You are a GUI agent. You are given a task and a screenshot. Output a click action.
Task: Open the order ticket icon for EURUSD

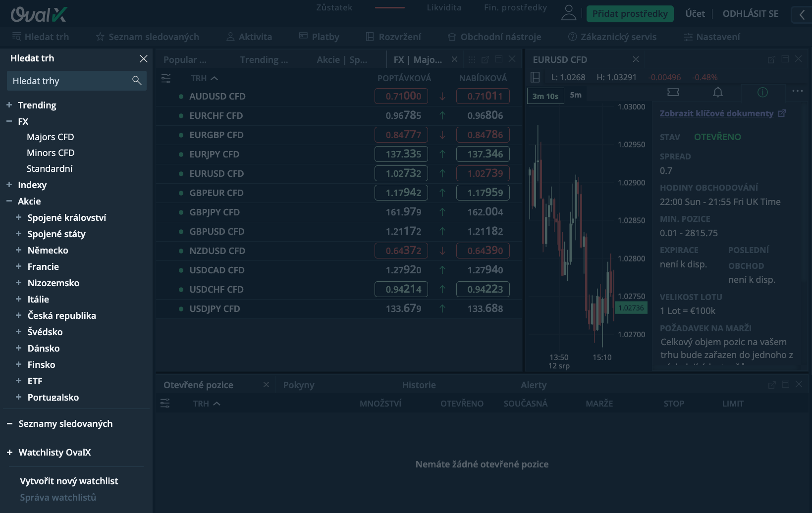pos(673,92)
